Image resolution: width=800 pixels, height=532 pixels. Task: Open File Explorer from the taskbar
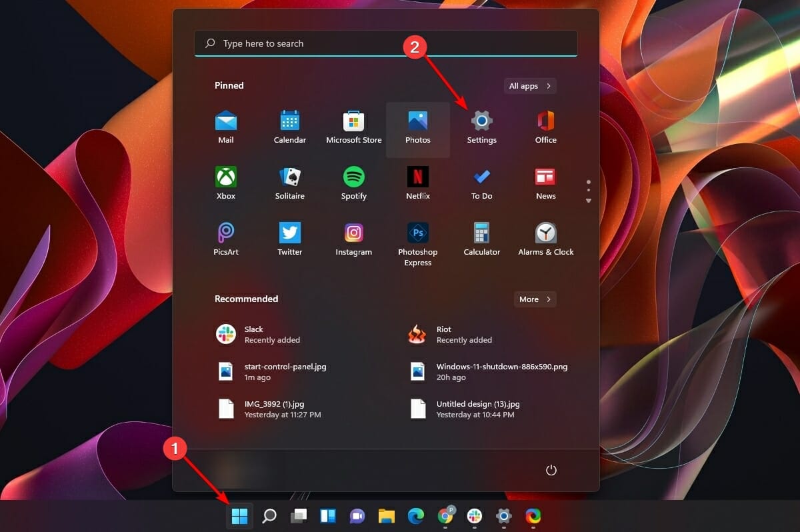point(387,515)
